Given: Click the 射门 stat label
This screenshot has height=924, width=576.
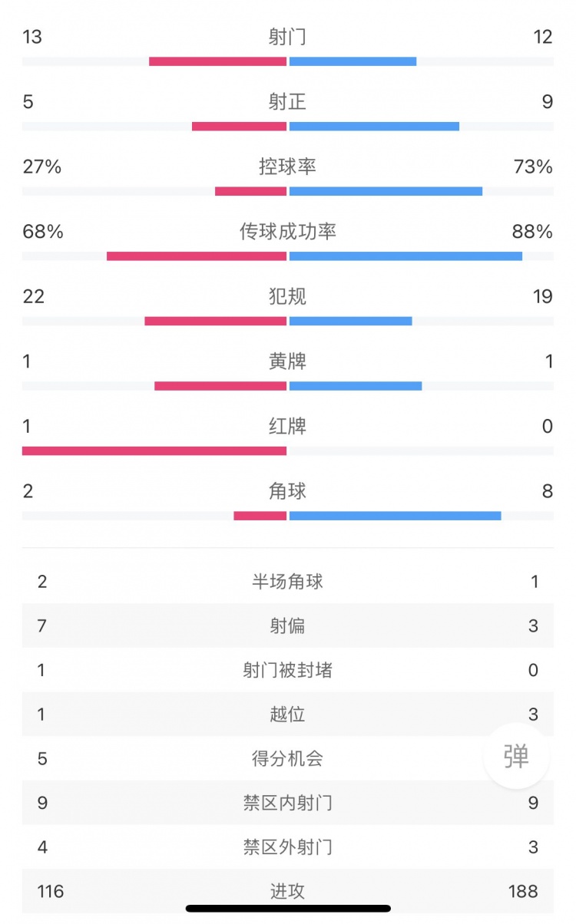Looking at the screenshot, I should click(x=288, y=37).
